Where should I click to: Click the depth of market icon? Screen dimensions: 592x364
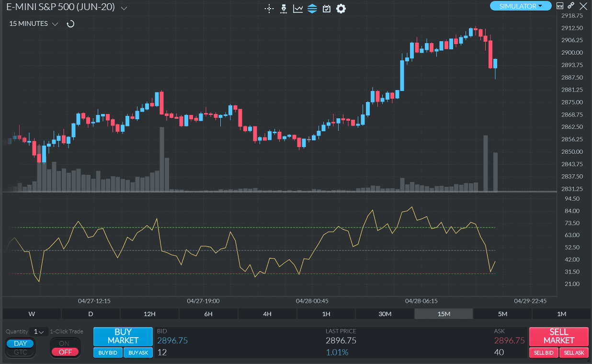(x=312, y=9)
